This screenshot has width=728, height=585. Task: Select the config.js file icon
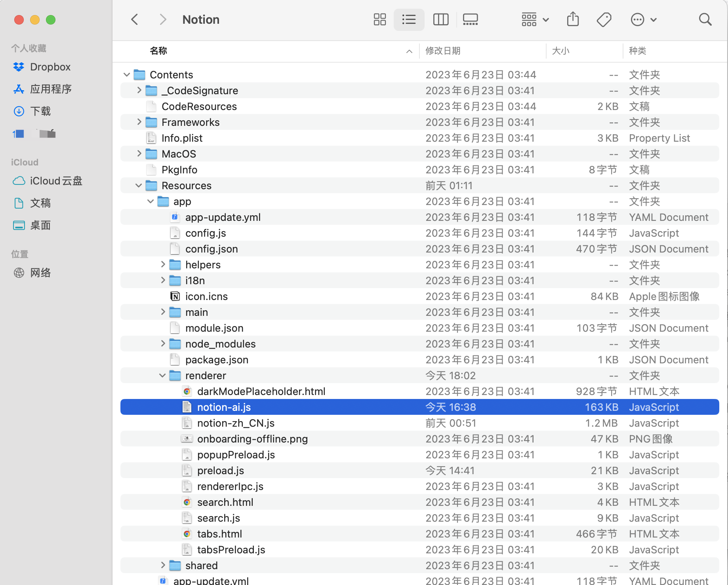click(175, 233)
